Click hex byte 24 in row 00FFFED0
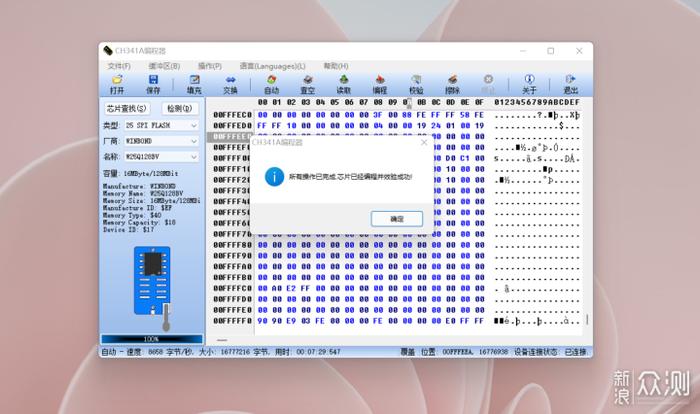This screenshot has height=414, width=700. click(436, 126)
